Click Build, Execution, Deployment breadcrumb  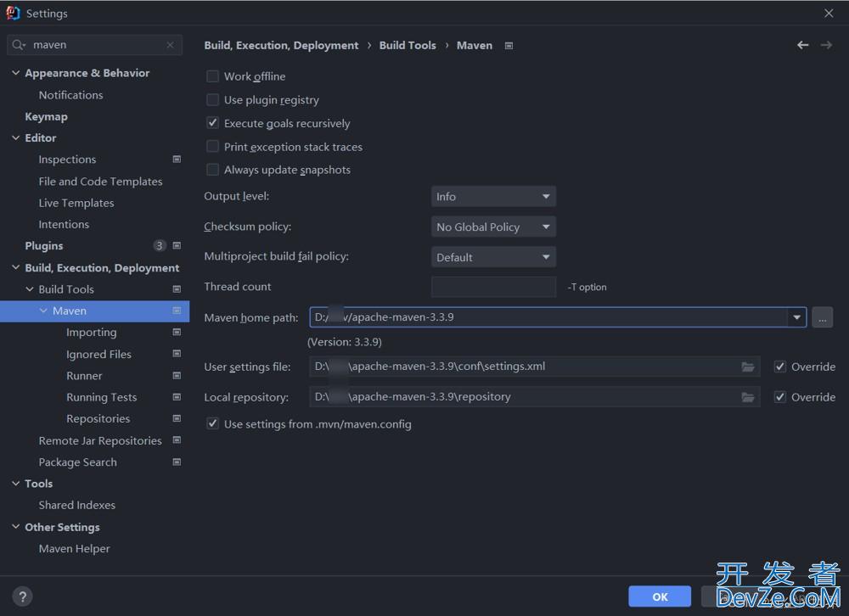pyautogui.click(x=281, y=46)
